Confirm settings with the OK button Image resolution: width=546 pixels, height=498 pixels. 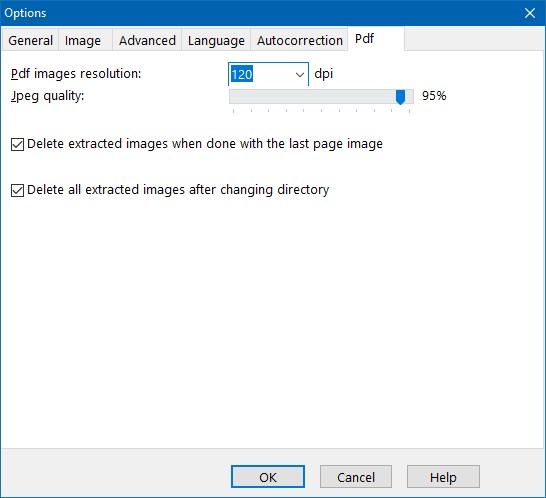click(x=268, y=476)
